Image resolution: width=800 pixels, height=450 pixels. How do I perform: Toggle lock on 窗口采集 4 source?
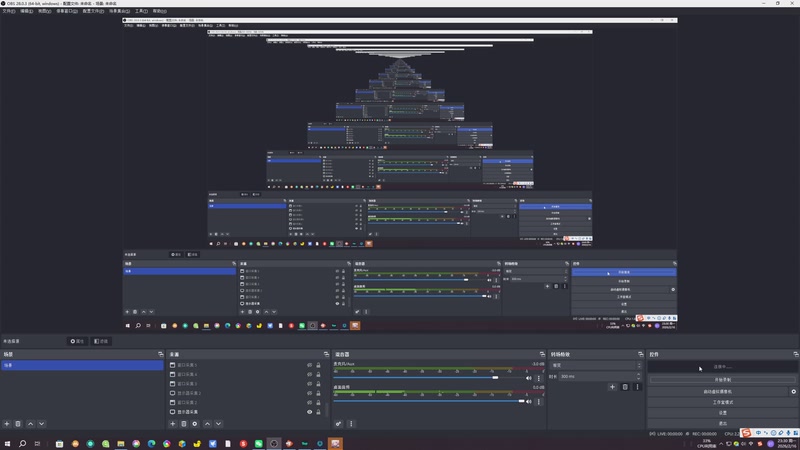click(x=318, y=374)
